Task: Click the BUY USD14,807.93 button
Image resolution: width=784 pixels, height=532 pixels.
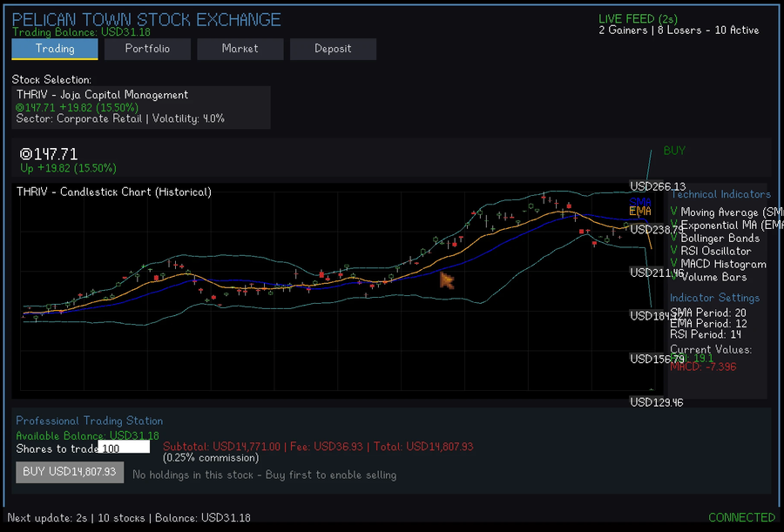Action: (x=70, y=472)
